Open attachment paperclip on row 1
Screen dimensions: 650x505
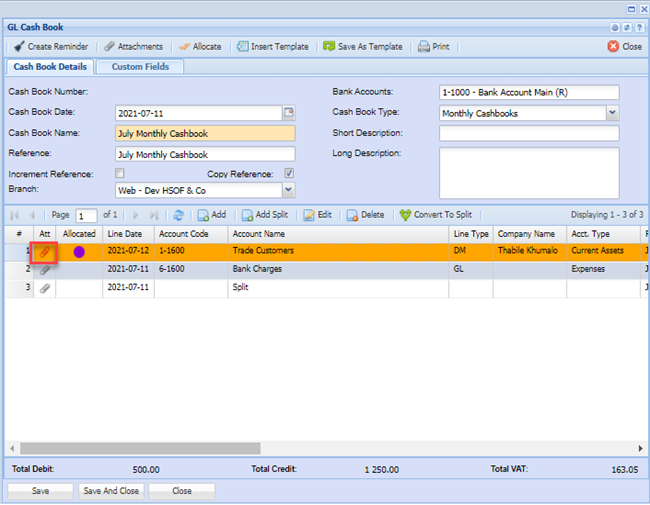tap(44, 251)
